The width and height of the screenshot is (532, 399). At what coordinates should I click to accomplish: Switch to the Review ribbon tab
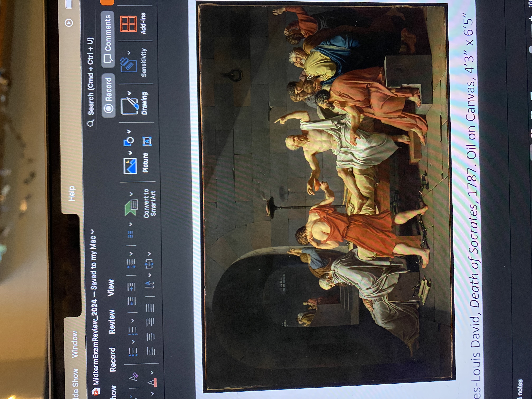pyautogui.click(x=112, y=322)
